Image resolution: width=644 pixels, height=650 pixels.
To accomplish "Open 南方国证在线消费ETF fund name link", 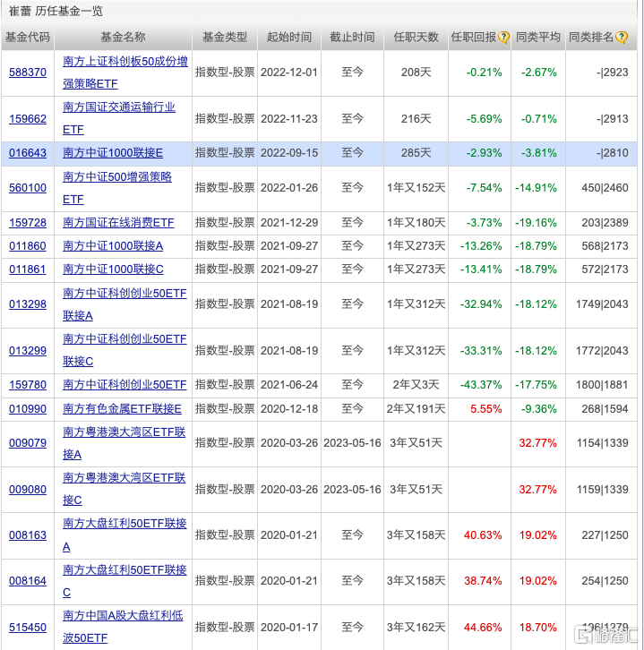I will [x=118, y=223].
